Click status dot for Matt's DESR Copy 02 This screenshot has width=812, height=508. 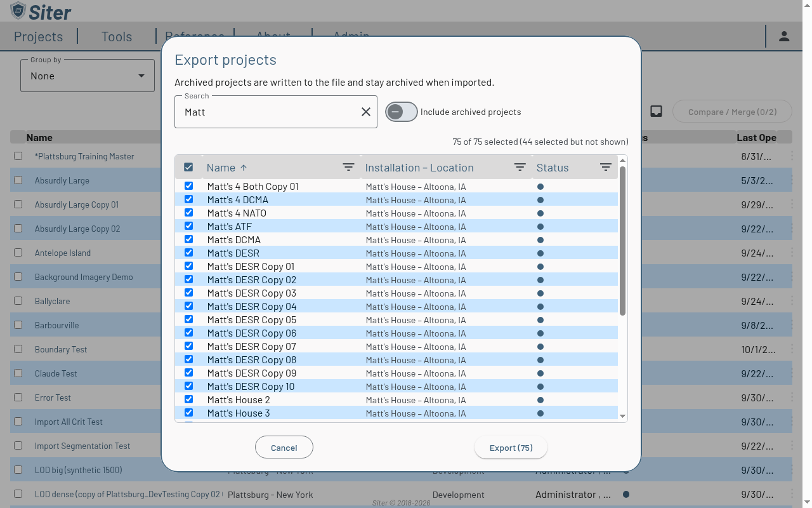coord(540,280)
